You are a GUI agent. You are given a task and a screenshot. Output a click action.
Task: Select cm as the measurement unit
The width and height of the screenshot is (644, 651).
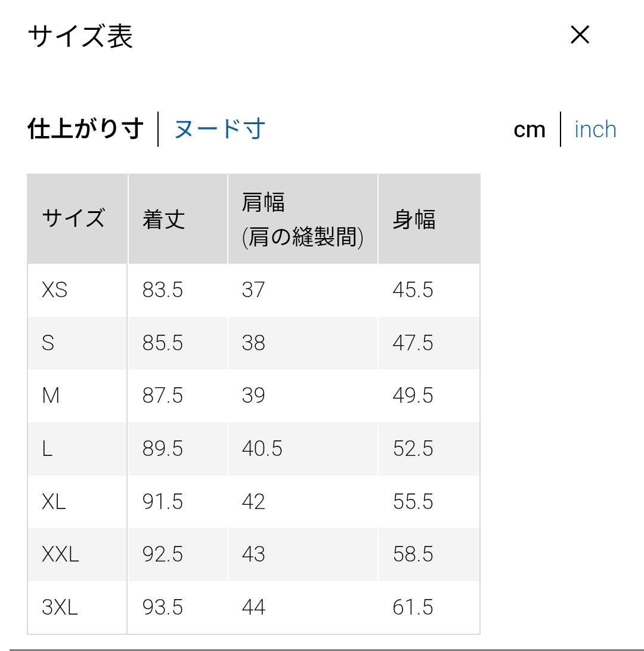[x=530, y=129]
